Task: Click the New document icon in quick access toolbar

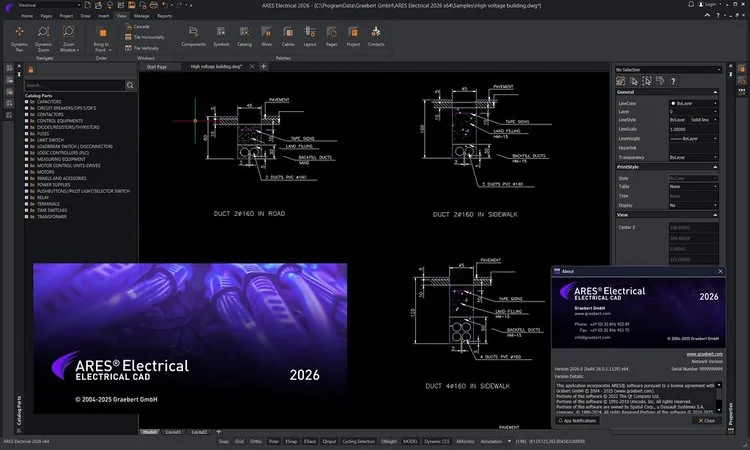Action: [x=88, y=5]
